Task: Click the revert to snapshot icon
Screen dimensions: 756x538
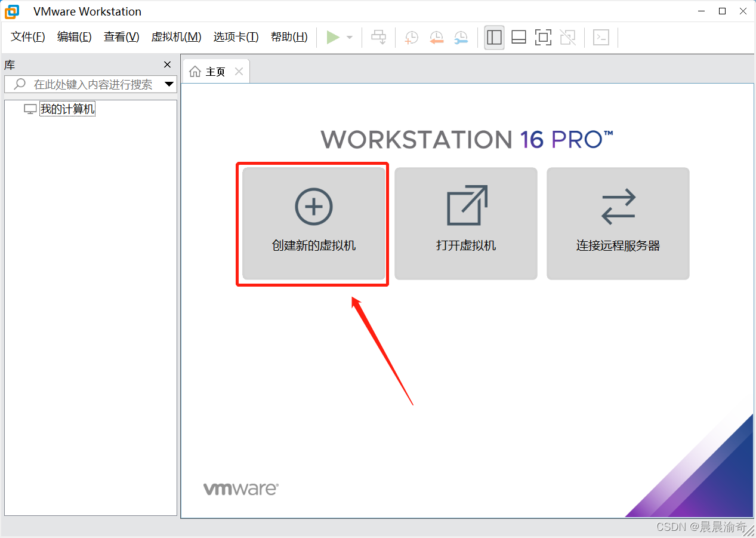Action: [436, 37]
